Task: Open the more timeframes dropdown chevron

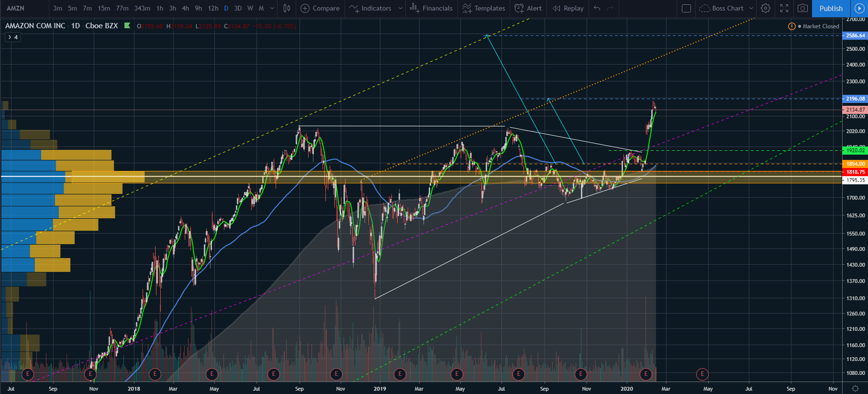Action: 272,8
